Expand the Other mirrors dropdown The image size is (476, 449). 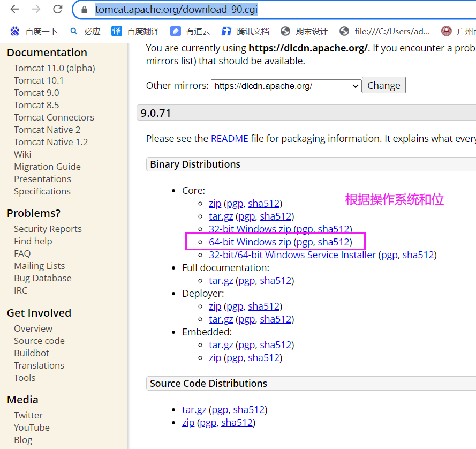(x=286, y=86)
